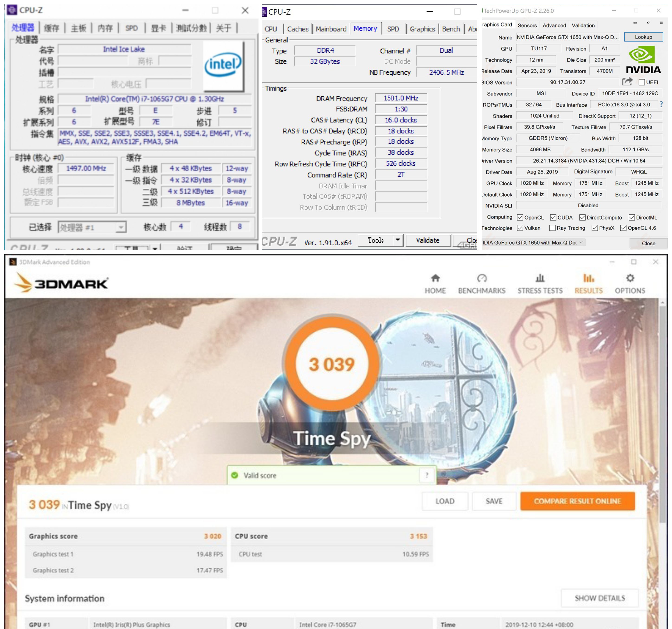The width and height of the screenshot is (672, 629).
Task: Click the Memory Type value GDDR5 (Micron)
Action: click(x=548, y=138)
